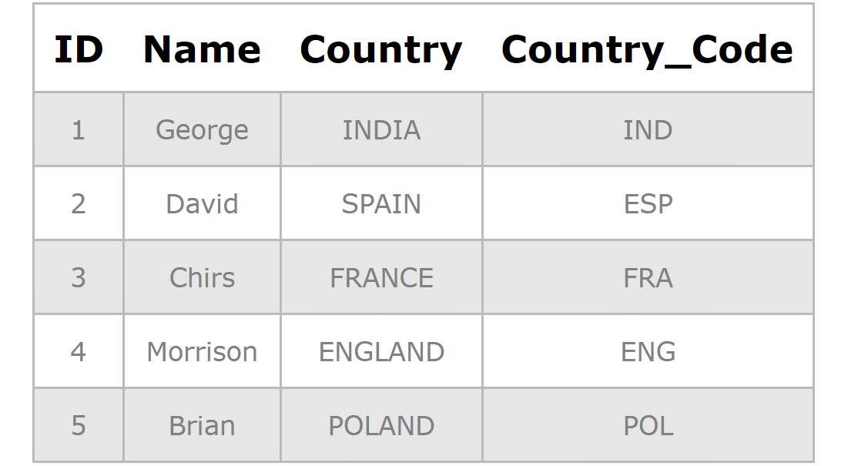Select the ENG country code cell
This screenshot has width=868, height=466.
click(647, 351)
